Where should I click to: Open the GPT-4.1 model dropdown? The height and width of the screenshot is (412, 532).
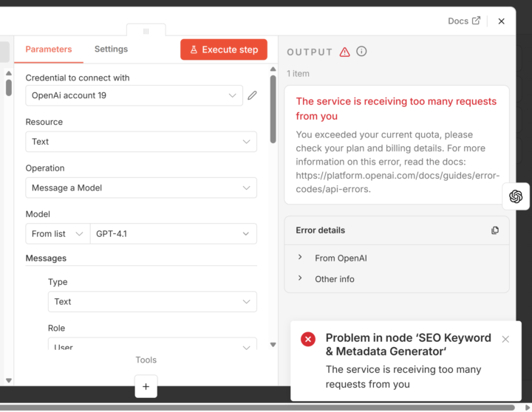[x=174, y=234]
